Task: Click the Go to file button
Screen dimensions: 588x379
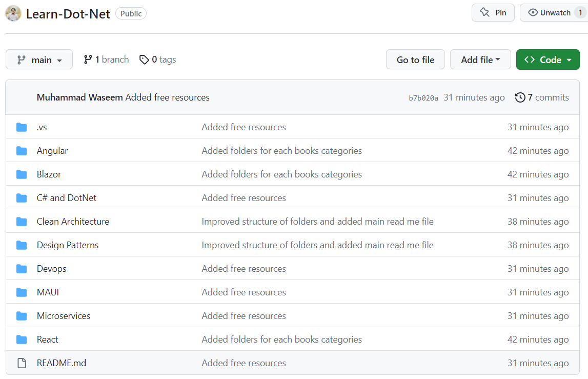Action: 416,59
